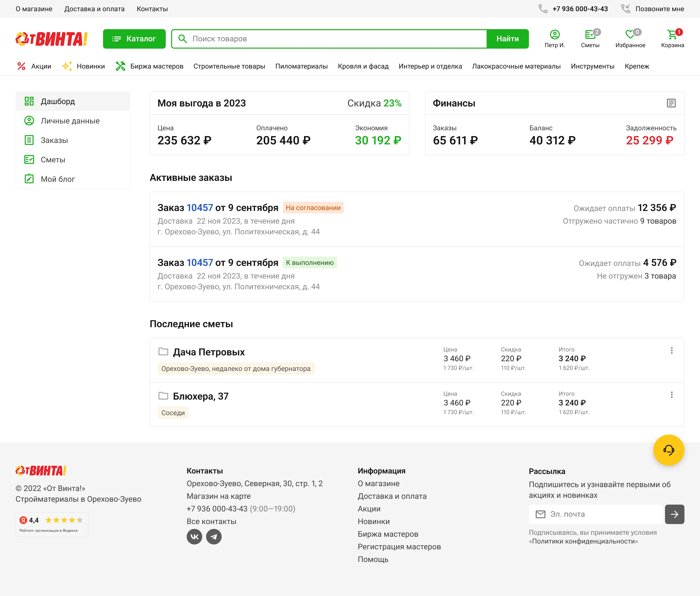This screenshot has height=596, width=700.
Task: Click the Позвоните мне callback icon
Action: point(626,9)
